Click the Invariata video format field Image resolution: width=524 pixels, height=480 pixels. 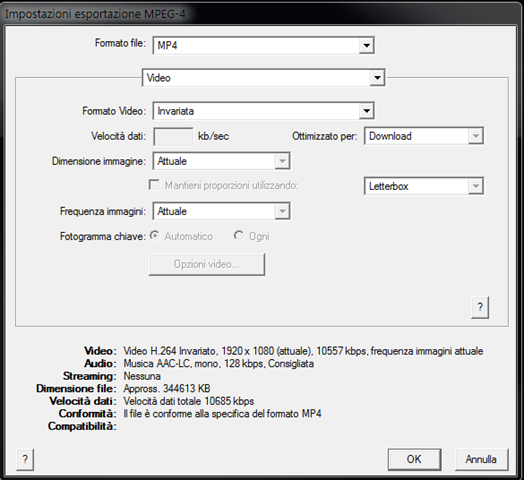click(256, 111)
